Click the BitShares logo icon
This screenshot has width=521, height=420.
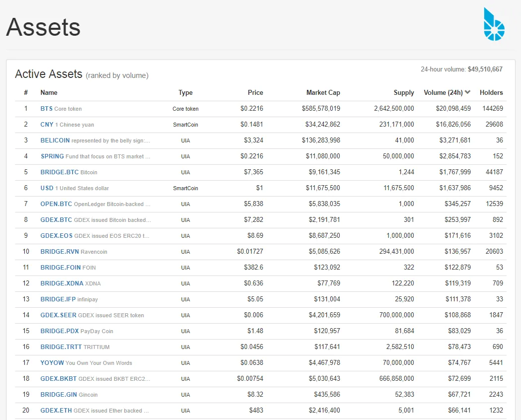494,24
